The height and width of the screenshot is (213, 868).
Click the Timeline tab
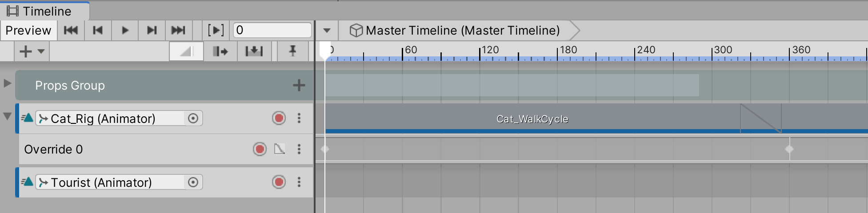[x=44, y=11]
